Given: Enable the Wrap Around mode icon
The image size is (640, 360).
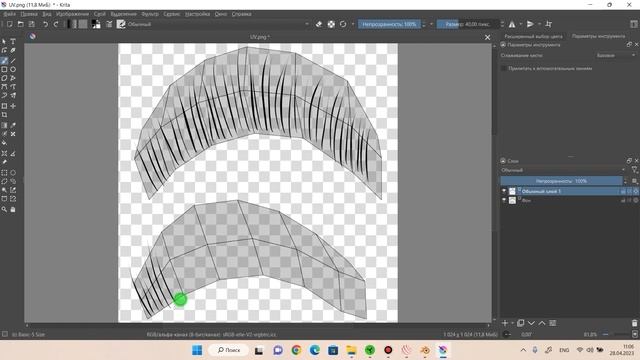Looking at the screenshot, I should point(549,24).
